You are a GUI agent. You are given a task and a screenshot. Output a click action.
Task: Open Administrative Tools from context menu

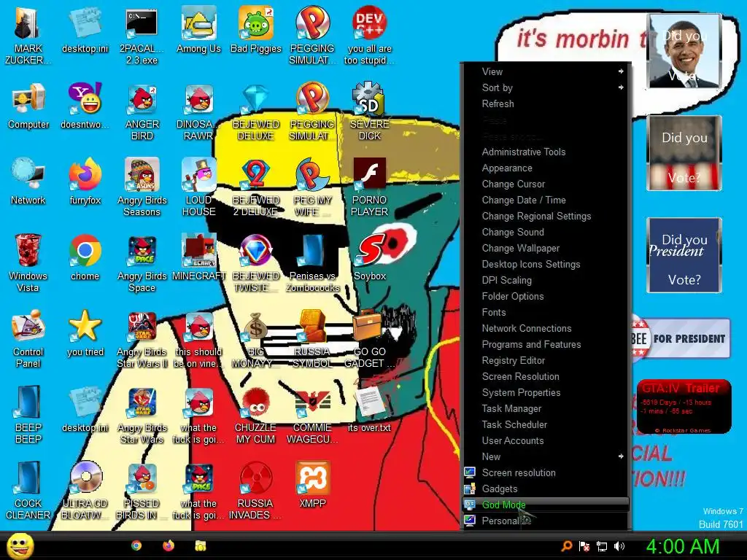coord(546,152)
